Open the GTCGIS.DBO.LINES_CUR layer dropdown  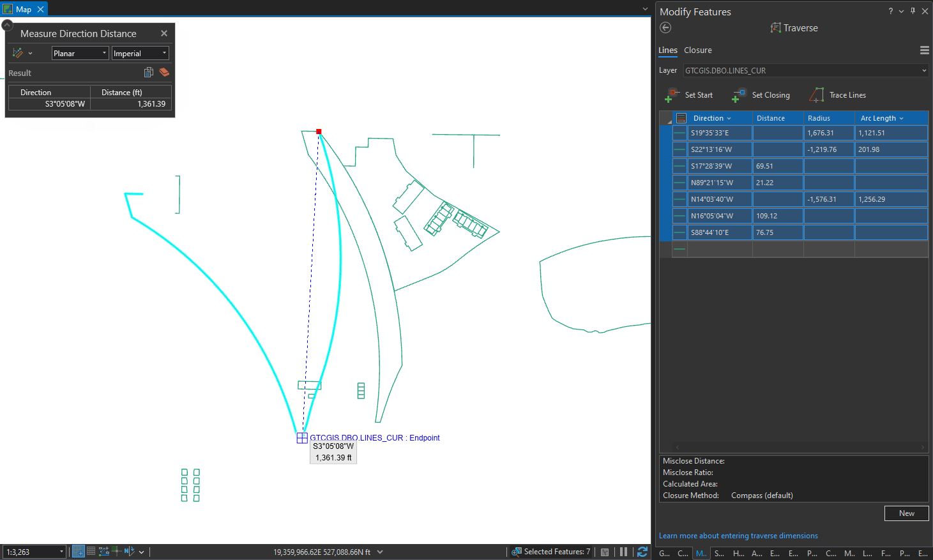[x=924, y=70]
